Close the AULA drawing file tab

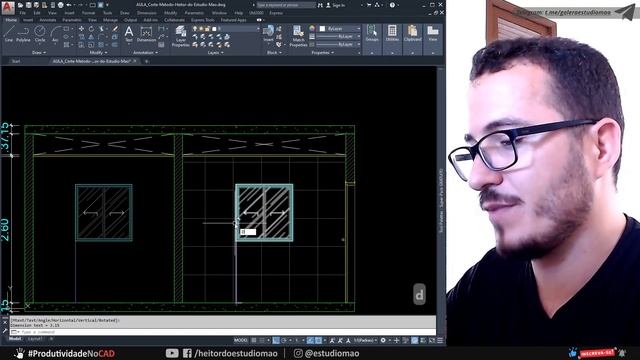(x=135, y=61)
